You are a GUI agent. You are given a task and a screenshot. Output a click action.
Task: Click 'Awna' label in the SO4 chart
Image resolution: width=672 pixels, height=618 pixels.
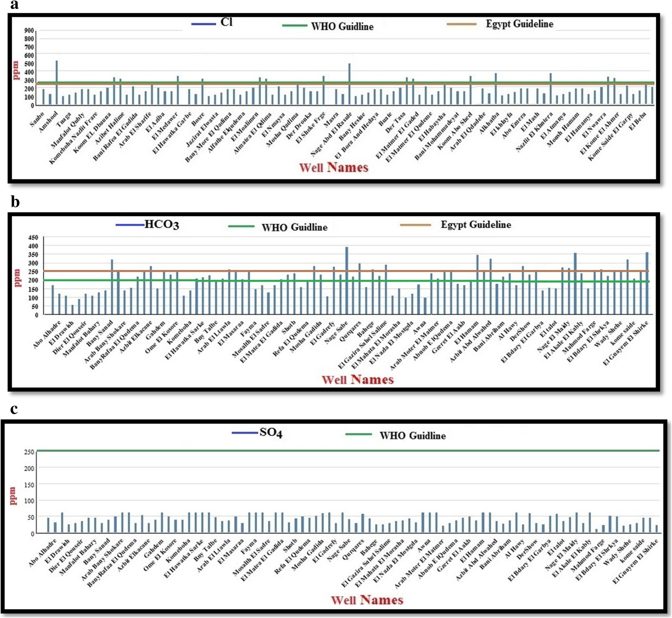(425, 545)
